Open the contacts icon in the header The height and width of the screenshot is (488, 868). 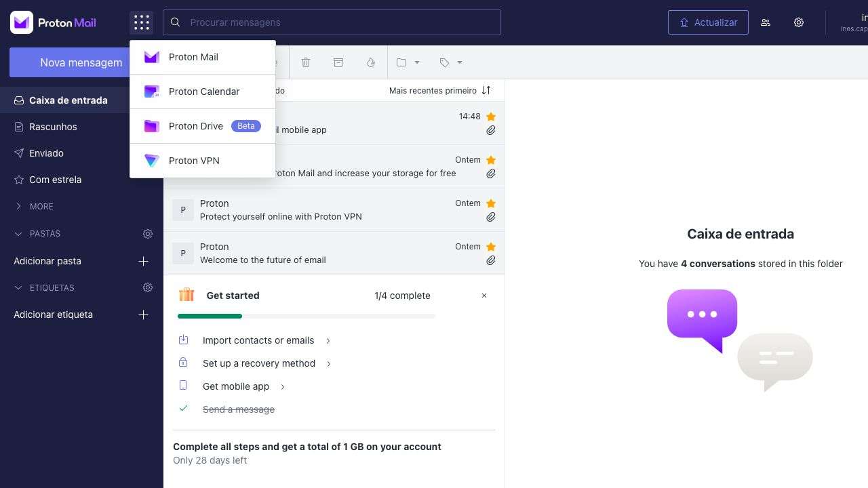pyautogui.click(x=766, y=22)
